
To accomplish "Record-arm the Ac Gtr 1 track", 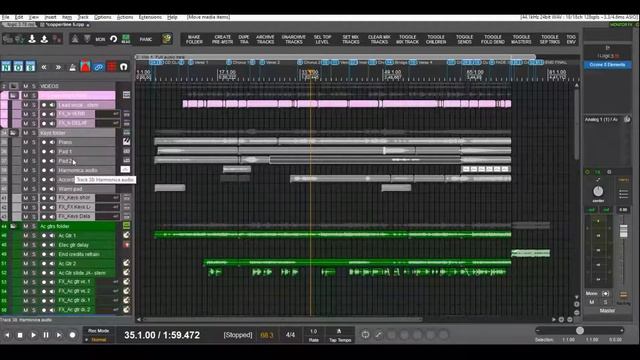I will click(x=44, y=236).
